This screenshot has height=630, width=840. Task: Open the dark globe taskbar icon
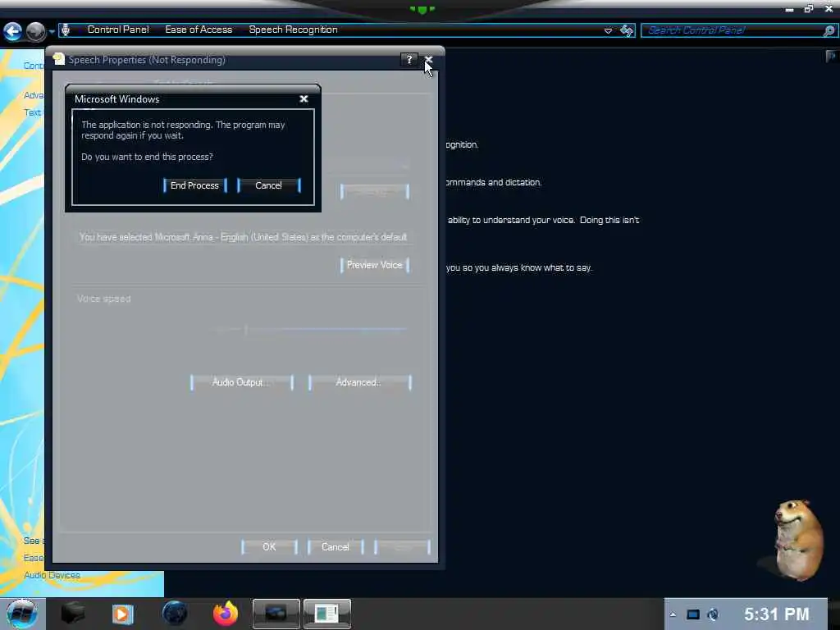175,614
